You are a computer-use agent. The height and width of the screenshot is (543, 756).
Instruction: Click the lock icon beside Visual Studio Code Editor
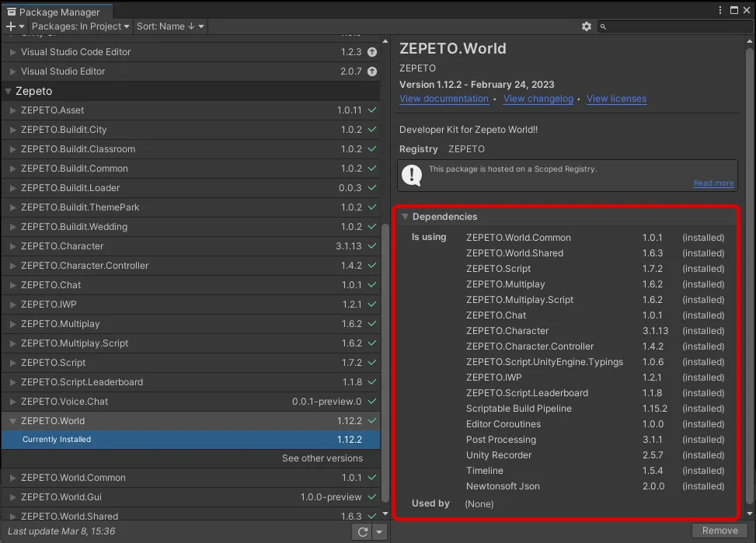click(371, 51)
